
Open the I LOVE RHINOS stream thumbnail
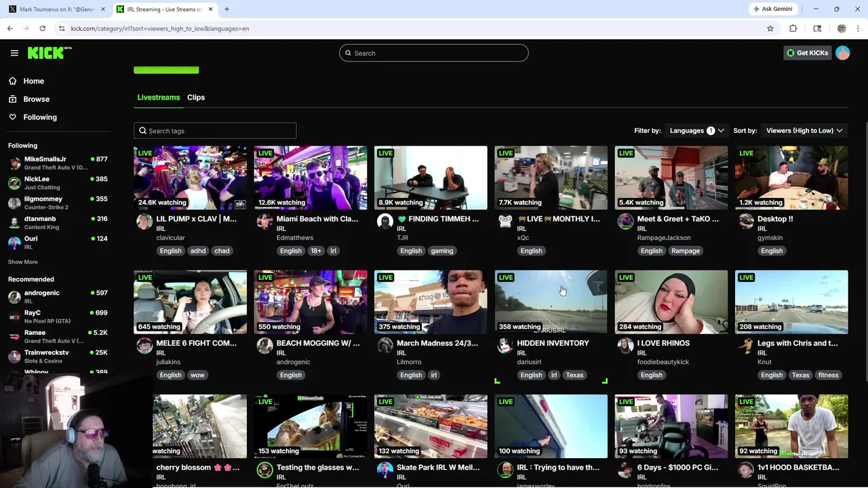tap(671, 302)
